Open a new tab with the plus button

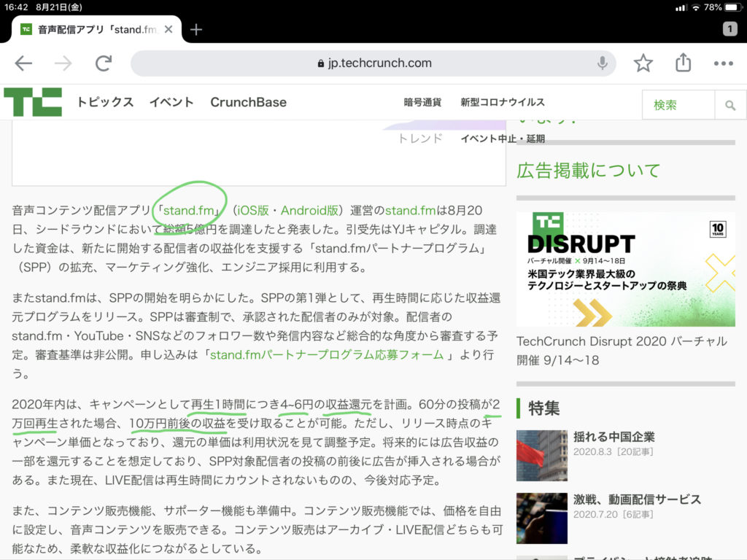(x=196, y=29)
